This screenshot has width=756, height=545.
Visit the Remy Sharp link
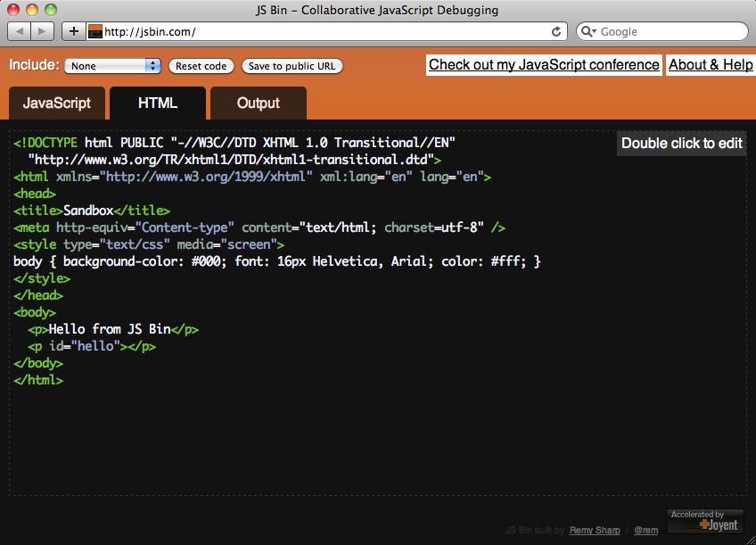tap(595, 530)
